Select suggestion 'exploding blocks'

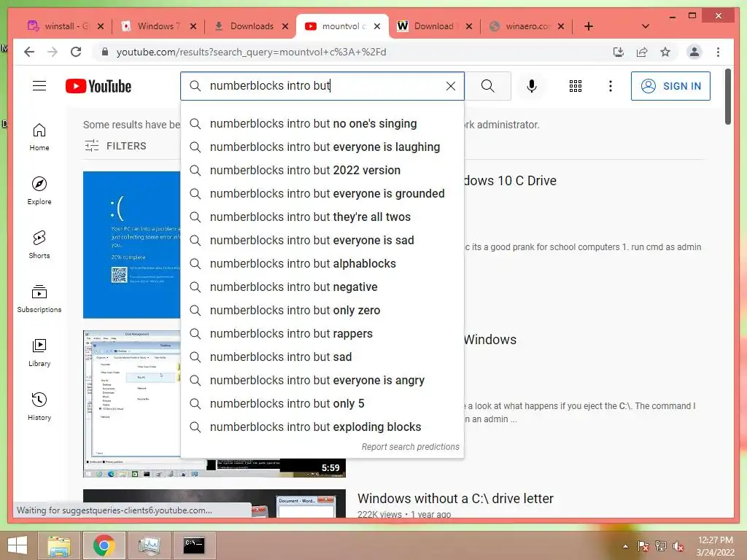pyautogui.click(x=322, y=427)
